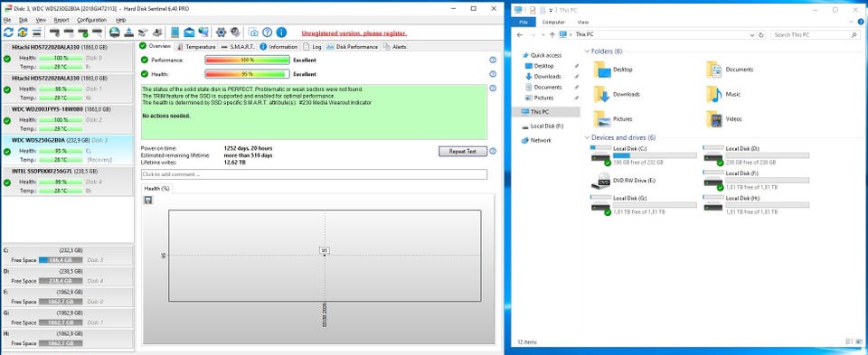The width and height of the screenshot is (868, 355).
Task: Click the Search This PC box
Action: (x=816, y=34)
